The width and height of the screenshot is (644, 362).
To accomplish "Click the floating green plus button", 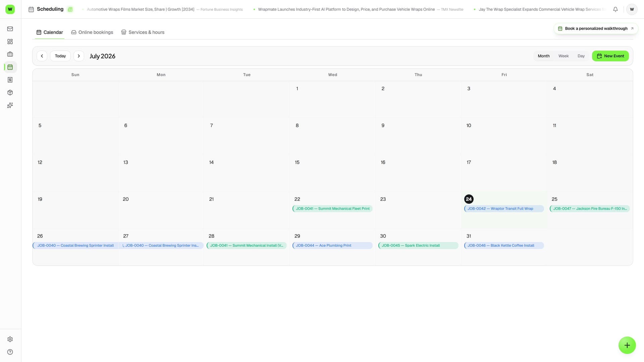I will pos(627,345).
